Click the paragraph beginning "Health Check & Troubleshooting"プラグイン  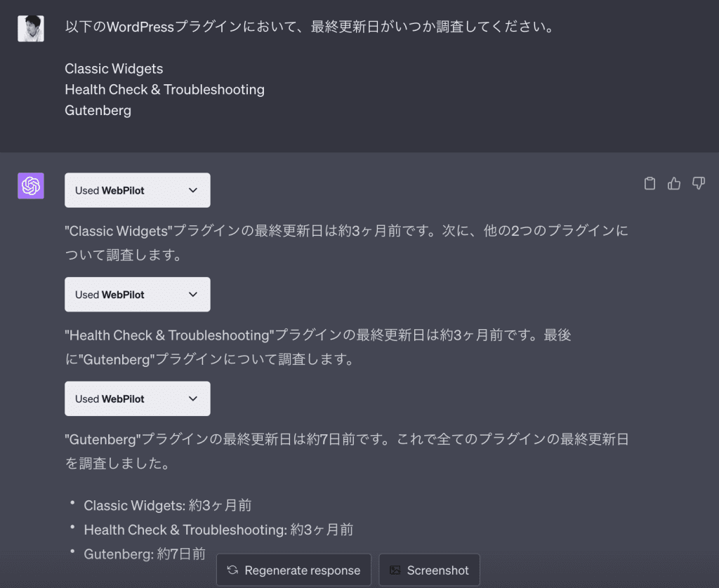click(x=318, y=347)
